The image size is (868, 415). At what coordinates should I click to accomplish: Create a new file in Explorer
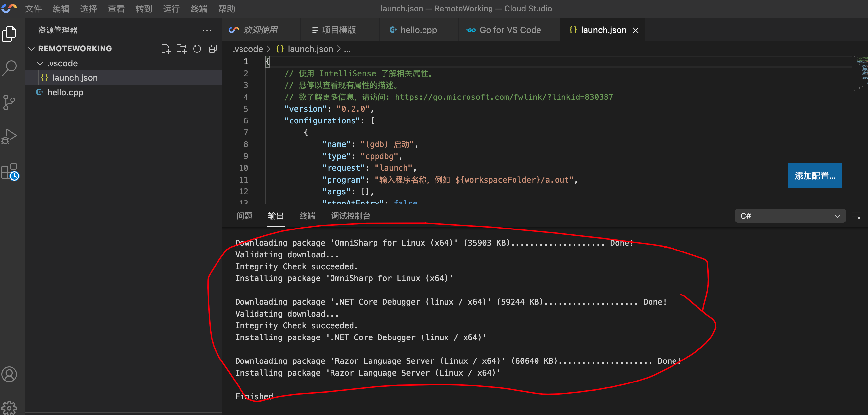(166, 49)
